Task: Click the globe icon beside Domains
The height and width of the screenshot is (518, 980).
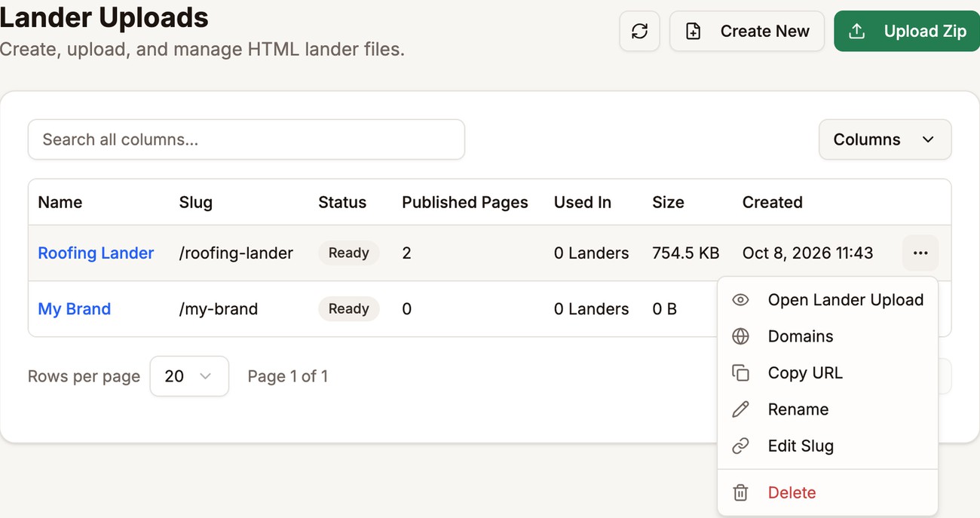Action: coord(741,336)
